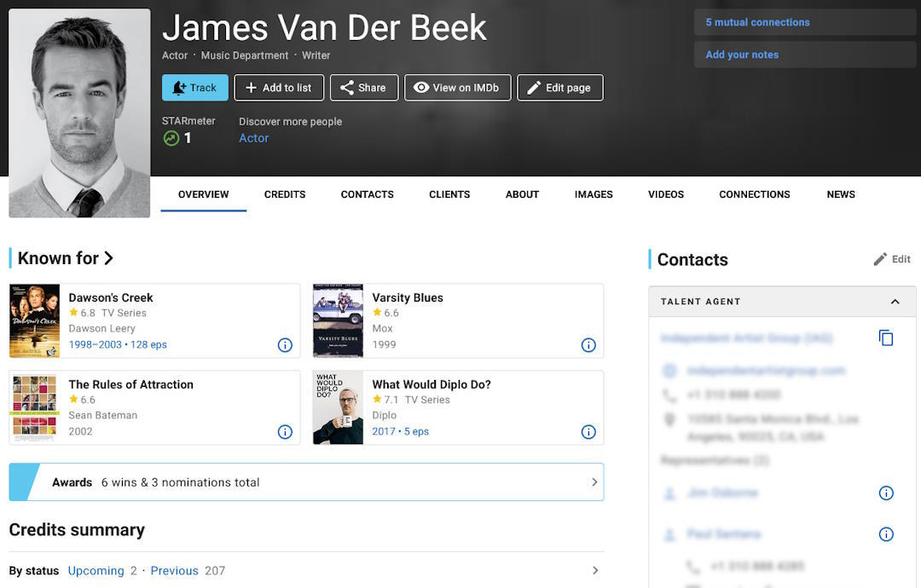Image resolution: width=921 pixels, height=588 pixels.
Task: Open the Connections tab
Action: click(x=754, y=194)
